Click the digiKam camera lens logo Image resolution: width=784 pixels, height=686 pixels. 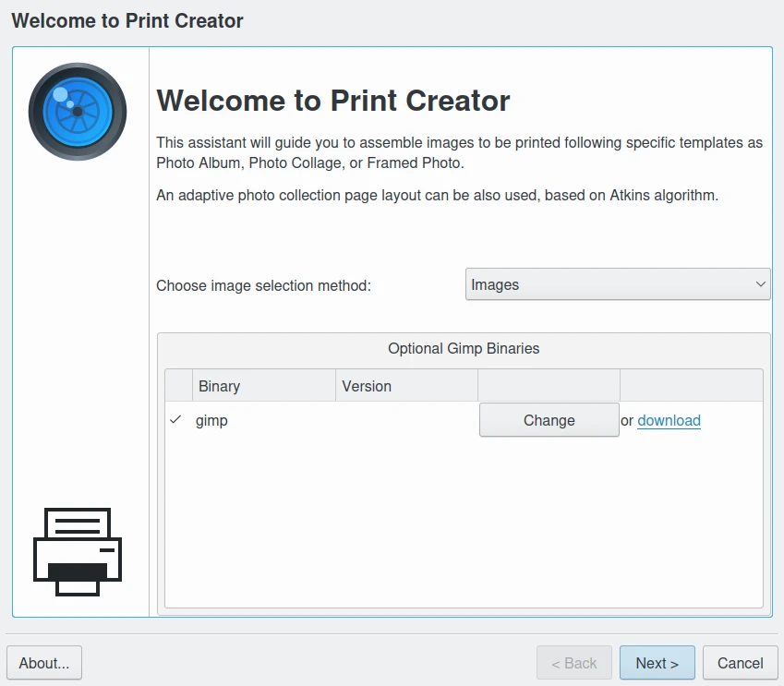(78, 111)
